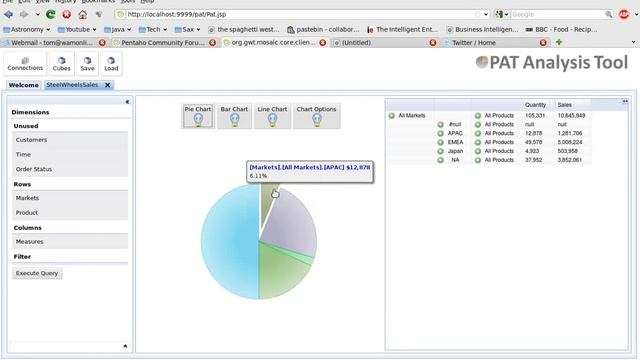The height and width of the screenshot is (360, 640).
Task: Click the up arrow at the Dimensions panel bottom
Action: coord(125,346)
